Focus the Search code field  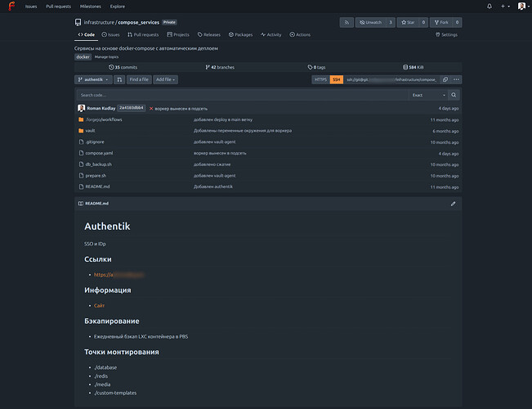click(243, 95)
